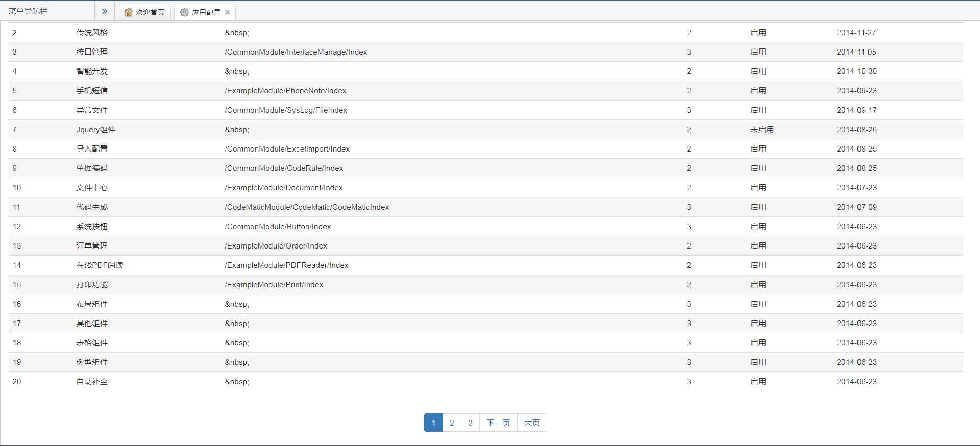
Task: Click /ExampleModule/Order/Index path cell
Action: click(276, 246)
